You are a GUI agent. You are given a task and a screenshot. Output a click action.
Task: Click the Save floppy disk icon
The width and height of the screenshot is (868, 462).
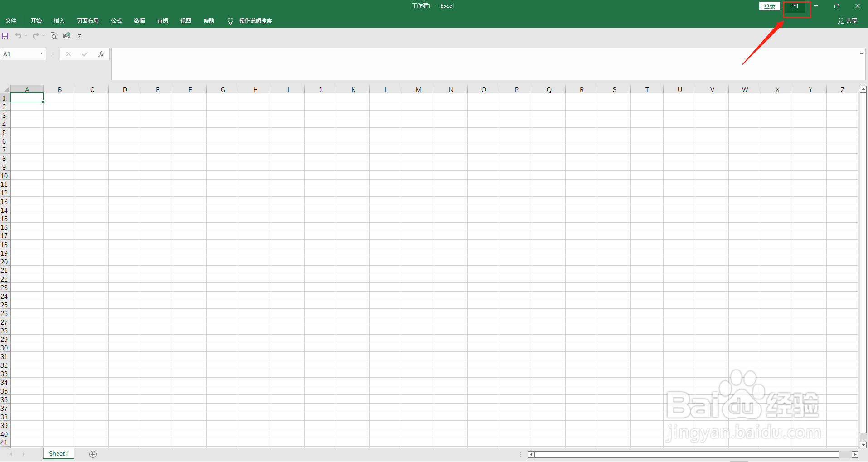click(x=5, y=36)
